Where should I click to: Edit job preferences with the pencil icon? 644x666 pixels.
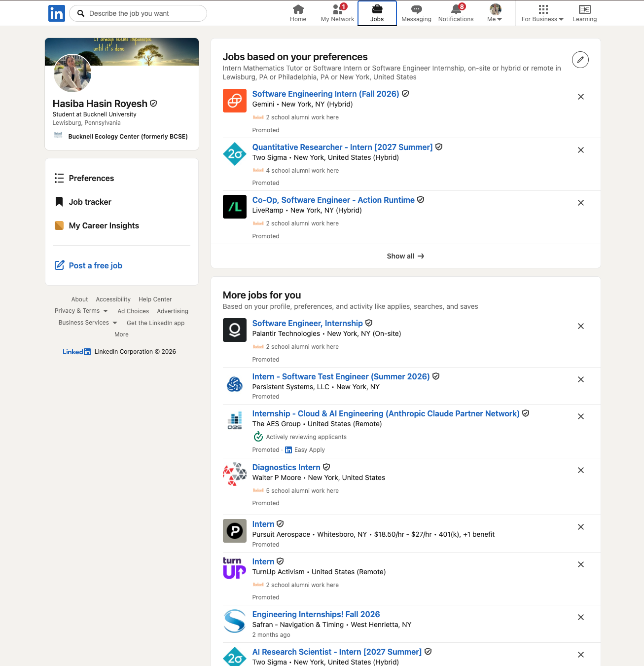pyautogui.click(x=580, y=60)
